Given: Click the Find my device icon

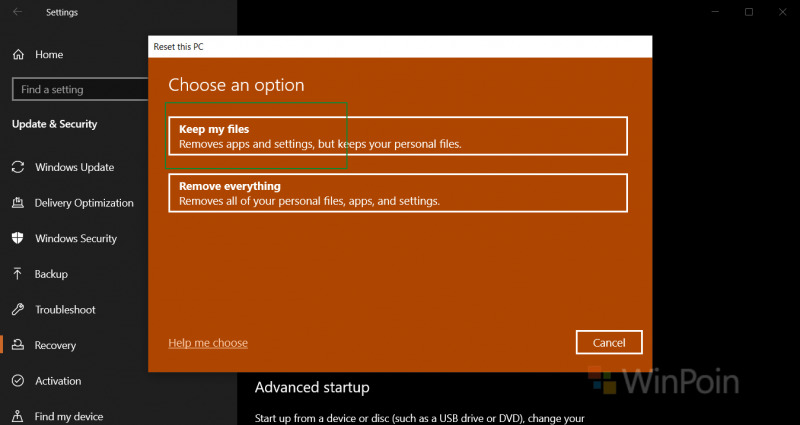Looking at the screenshot, I should pyautogui.click(x=18, y=416).
